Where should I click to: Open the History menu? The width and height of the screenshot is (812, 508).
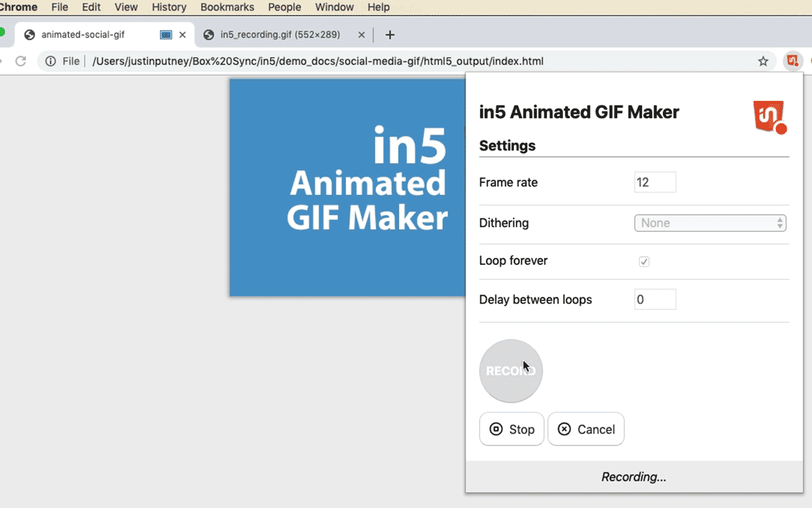168,7
